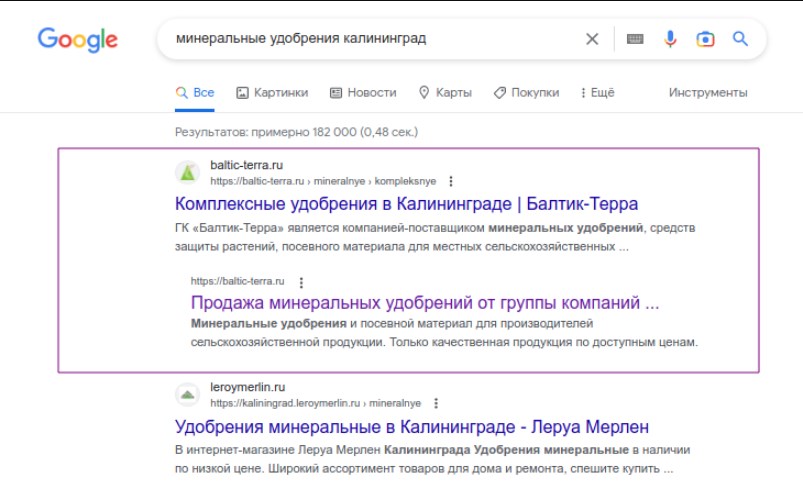
Task: Click the magnifier search button
Action: (740, 38)
